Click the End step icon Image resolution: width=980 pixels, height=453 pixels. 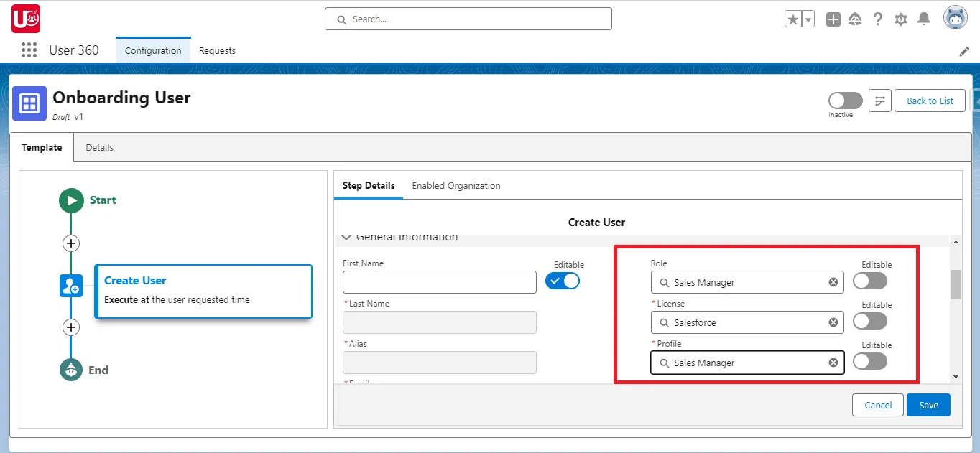(70, 370)
